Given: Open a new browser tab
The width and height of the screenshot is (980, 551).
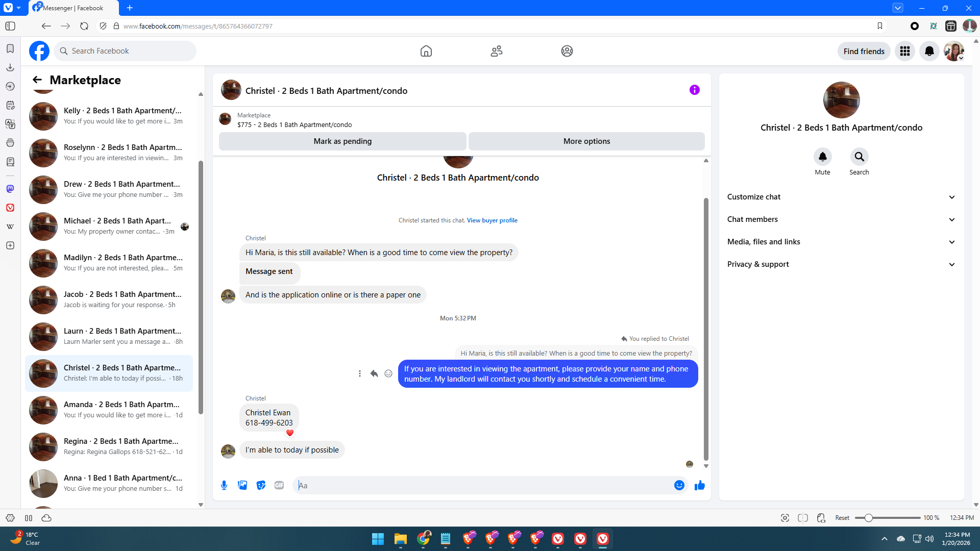Looking at the screenshot, I should (x=130, y=8).
